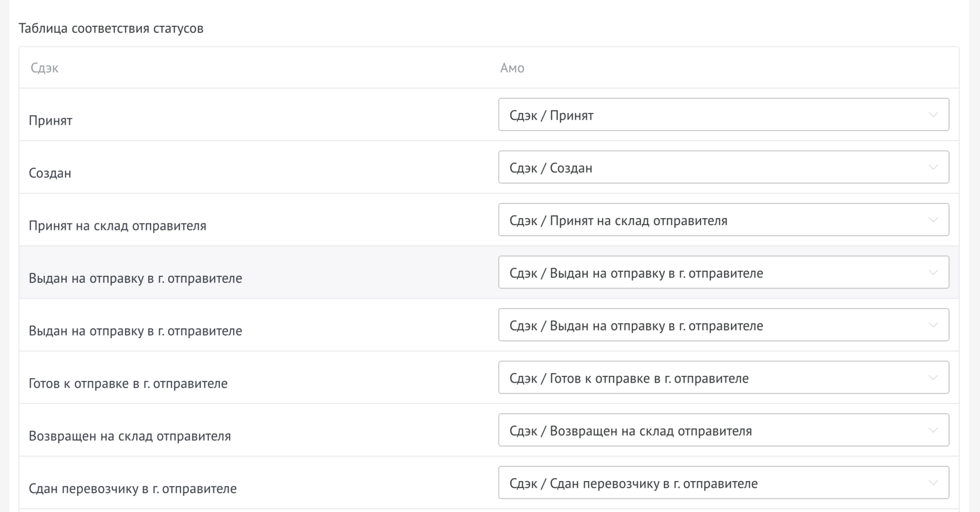Screen dimensions: 980x512
Task: Open 'Сдэк / Сдан перевозчику' dropdown
Action: tap(700, 483)
